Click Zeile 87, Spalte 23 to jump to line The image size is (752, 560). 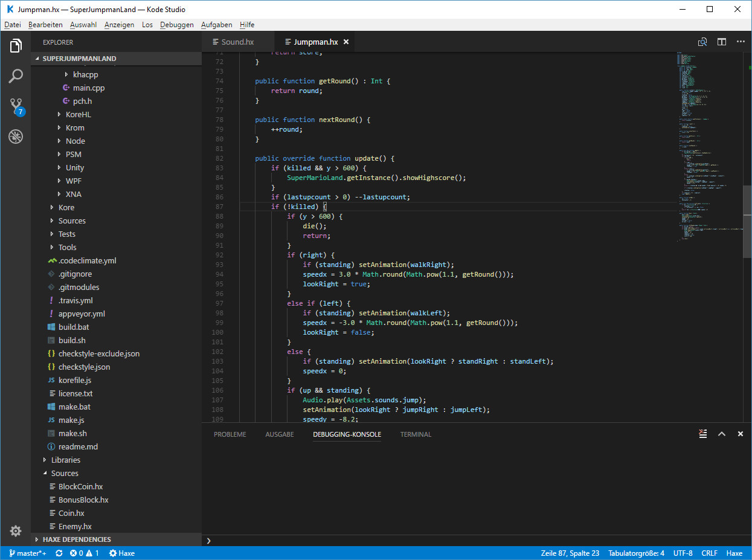[571, 553]
